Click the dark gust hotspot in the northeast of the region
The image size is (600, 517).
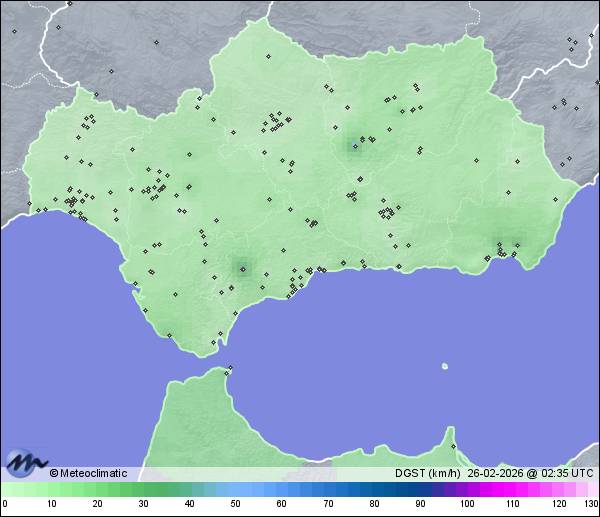tap(354, 146)
